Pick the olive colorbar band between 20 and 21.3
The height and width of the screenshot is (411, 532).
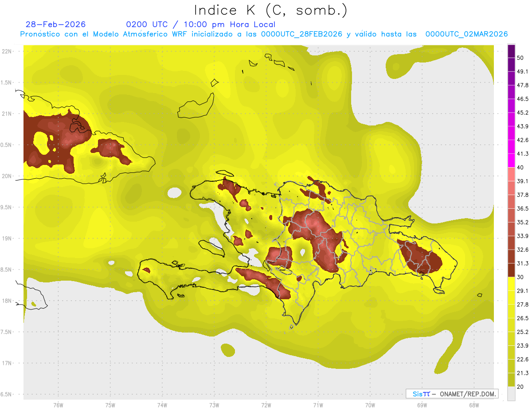point(511,380)
